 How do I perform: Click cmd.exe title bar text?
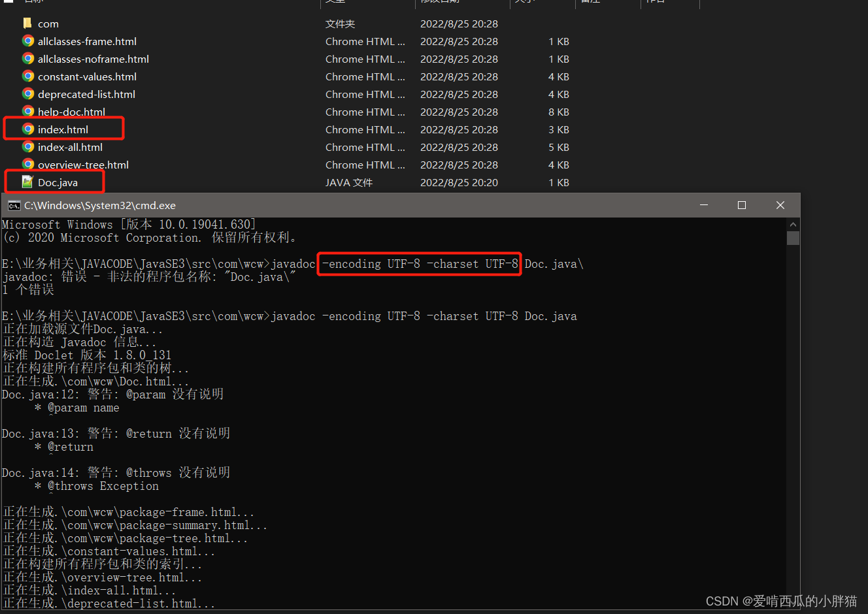[x=100, y=205]
